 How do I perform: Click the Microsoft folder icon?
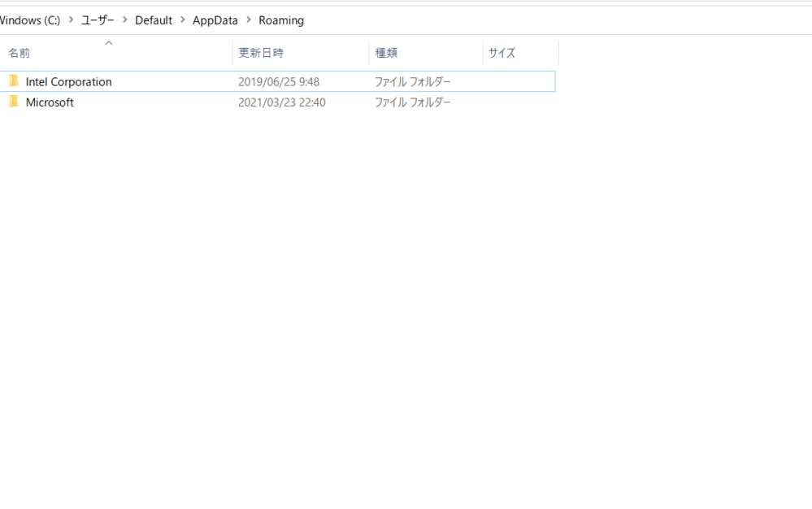14,102
